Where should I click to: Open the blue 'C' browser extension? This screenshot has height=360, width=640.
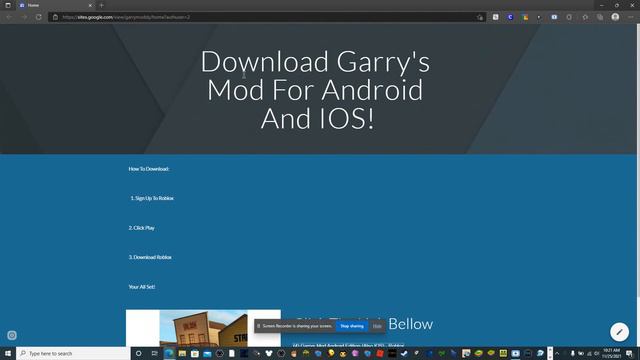point(510,17)
